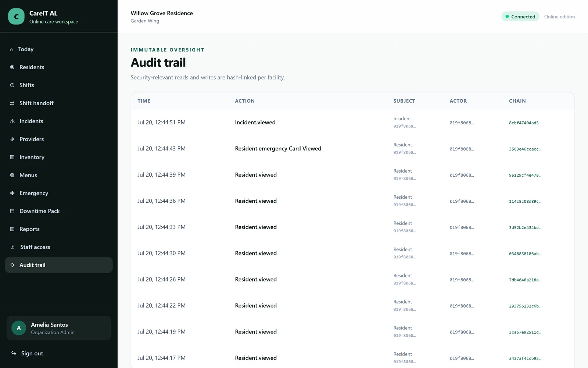
Task: Click timestamp Jul 20, 12:44:36 PM
Action: [x=162, y=201]
